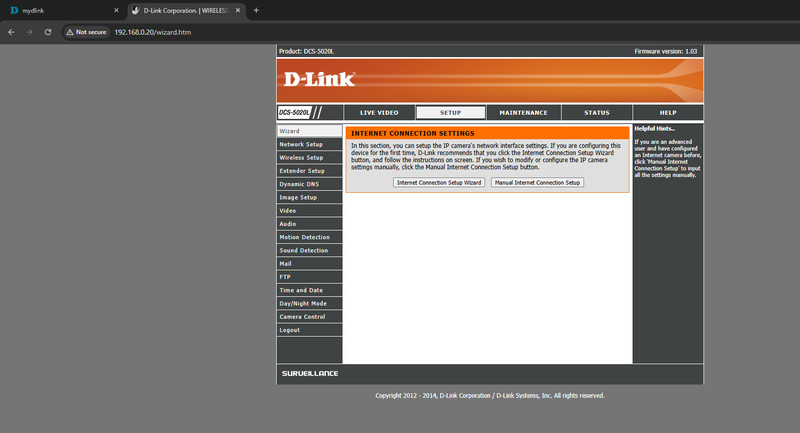Image resolution: width=800 pixels, height=433 pixels.
Task: Open Audio settings in the sidebar
Action: point(309,224)
